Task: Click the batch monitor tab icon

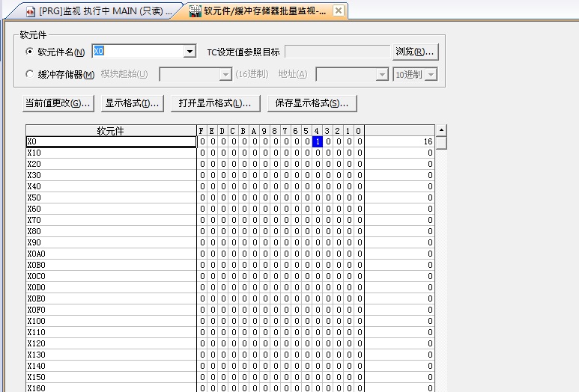Action: [x=195, y=11]
